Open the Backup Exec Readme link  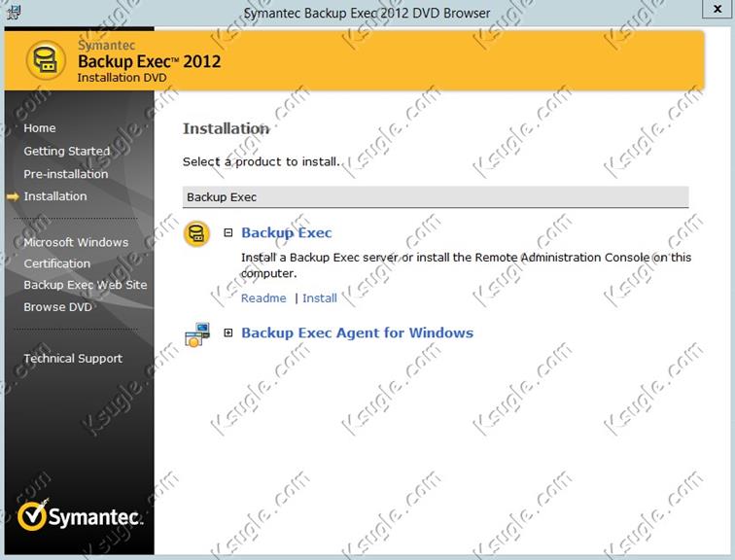[263, 298]
